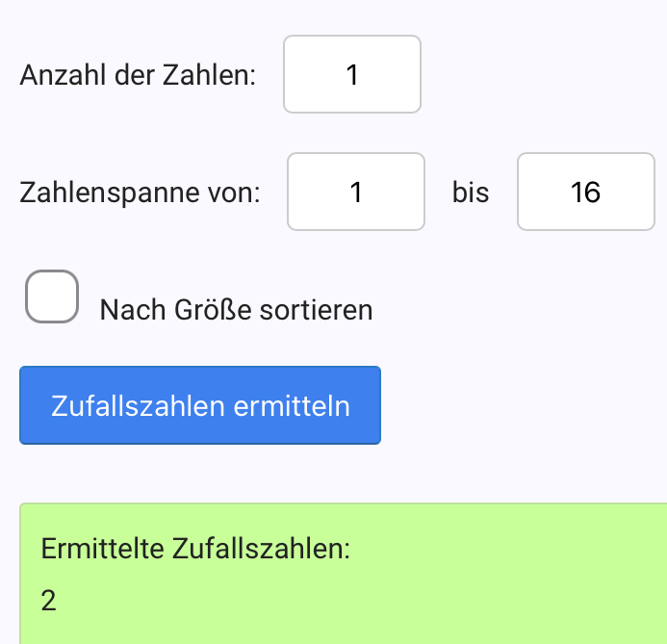667x644 pixels.
Task: Generate random numbers with the blue button
Action: click(200, 405)
